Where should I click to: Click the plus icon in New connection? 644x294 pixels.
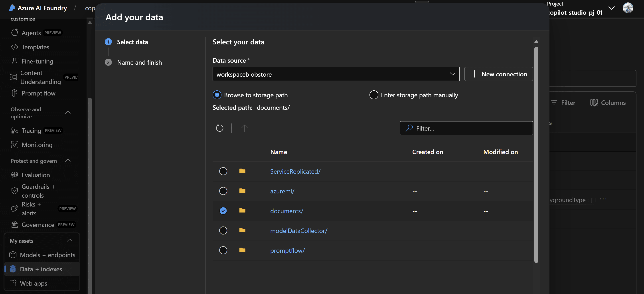pos(474,74)
